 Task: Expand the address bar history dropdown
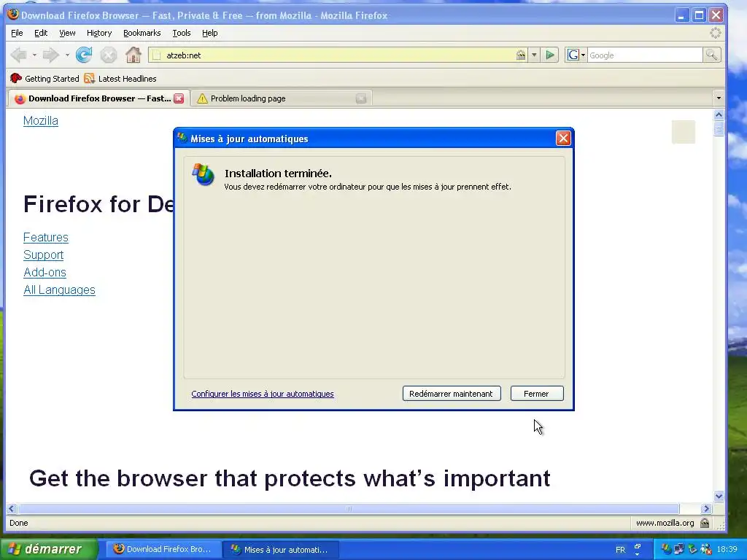click(534, 55)
